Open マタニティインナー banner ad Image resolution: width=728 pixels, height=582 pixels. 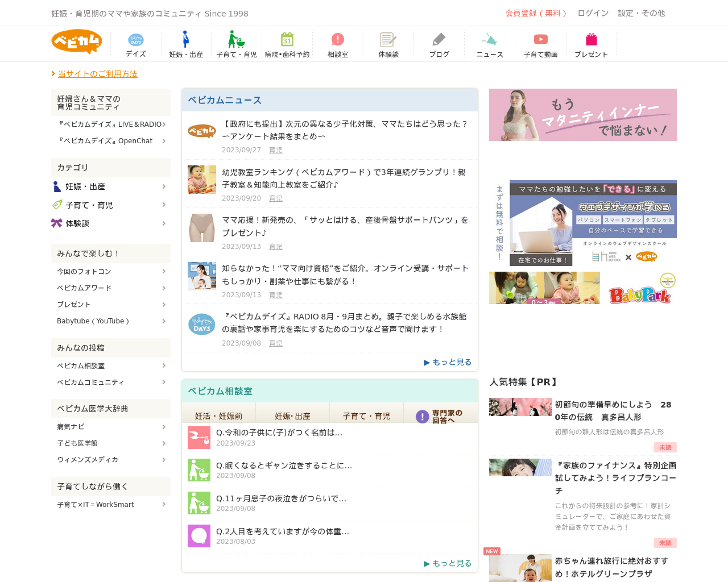pyautogui.click(x=583, y=115)
